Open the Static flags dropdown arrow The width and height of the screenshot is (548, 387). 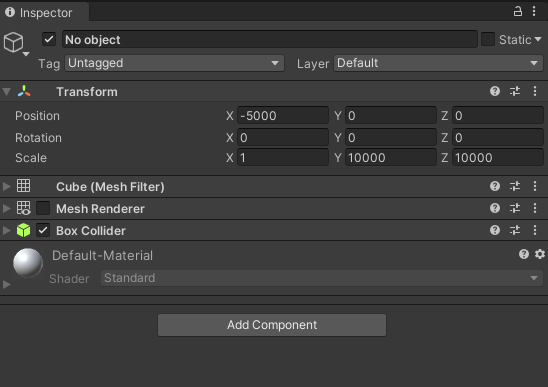538,39
